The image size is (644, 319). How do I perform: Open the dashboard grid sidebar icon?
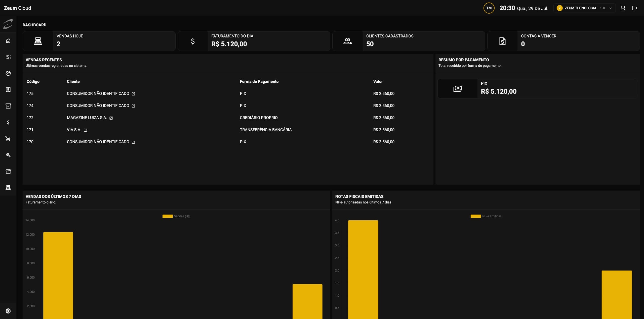point(8,57)
